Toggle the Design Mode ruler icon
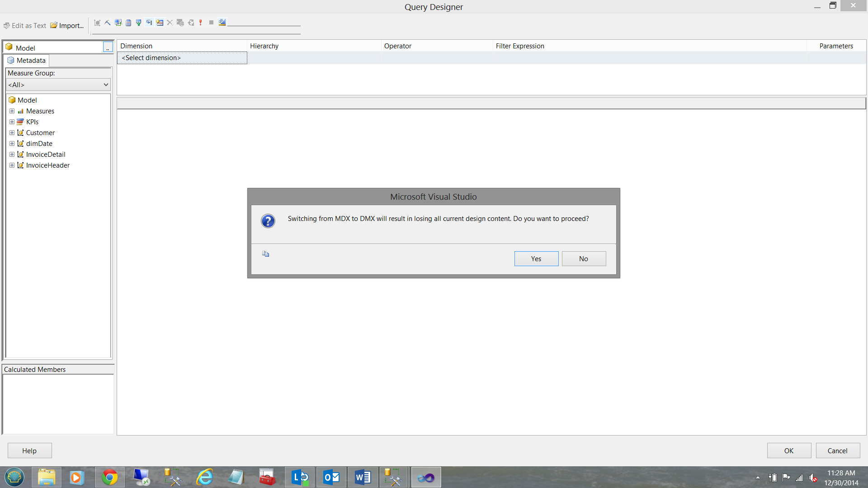The image size is (868, 488). tap(222, 23)
